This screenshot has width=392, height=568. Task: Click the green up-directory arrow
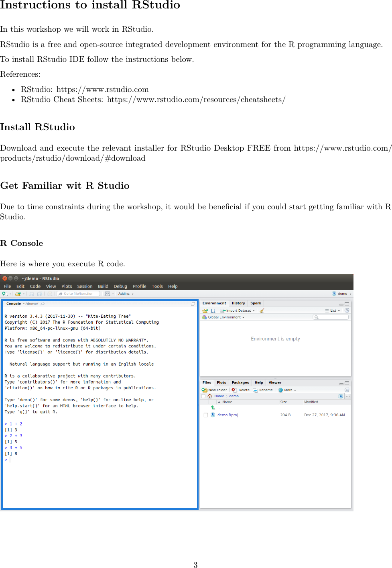pyautogui.click(x=213, y=407)
